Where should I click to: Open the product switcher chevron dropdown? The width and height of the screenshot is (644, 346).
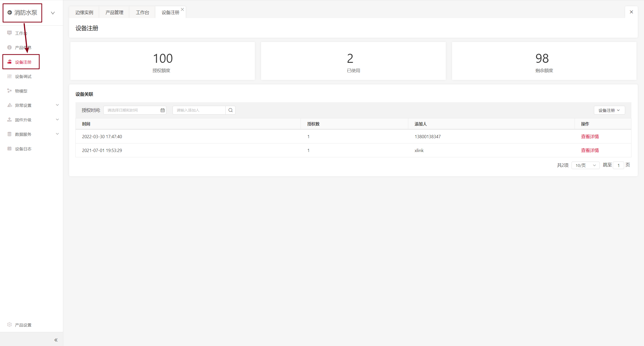53,13
